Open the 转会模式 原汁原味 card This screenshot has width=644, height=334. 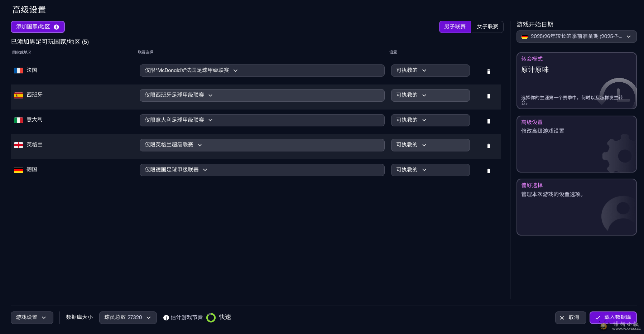(x=576, y=81)
